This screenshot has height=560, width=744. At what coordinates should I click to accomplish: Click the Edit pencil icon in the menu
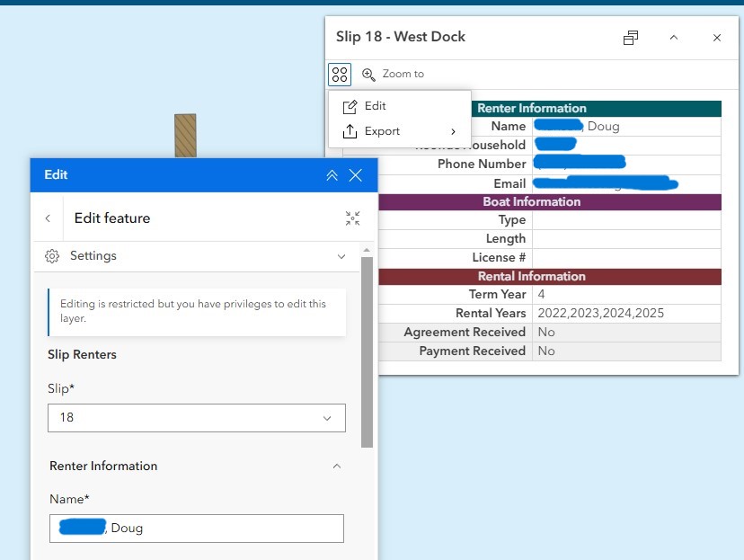point(351,106)
